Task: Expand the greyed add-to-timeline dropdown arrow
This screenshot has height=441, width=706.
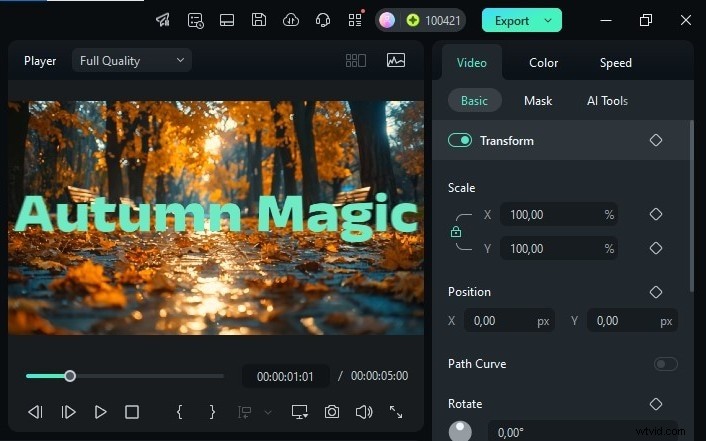Action: point(268,412)
